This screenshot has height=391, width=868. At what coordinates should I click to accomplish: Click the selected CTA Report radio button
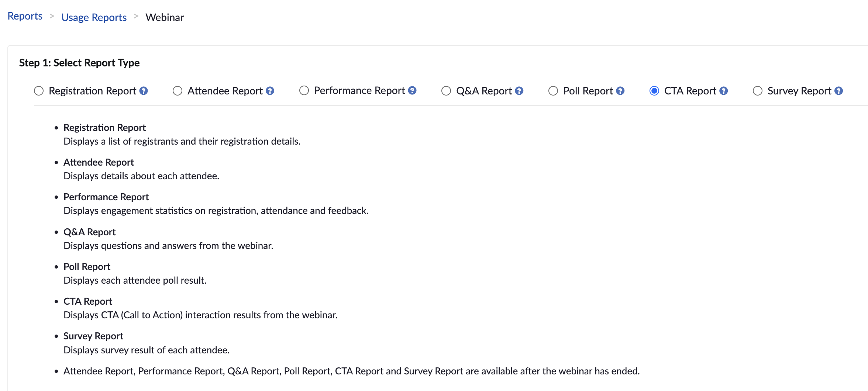click(654, 91)
